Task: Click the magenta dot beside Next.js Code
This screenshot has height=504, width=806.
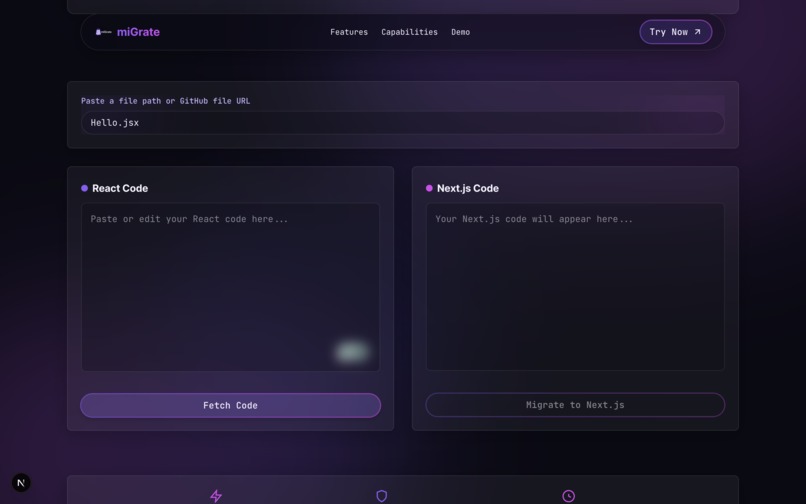Action: point(429,188)
